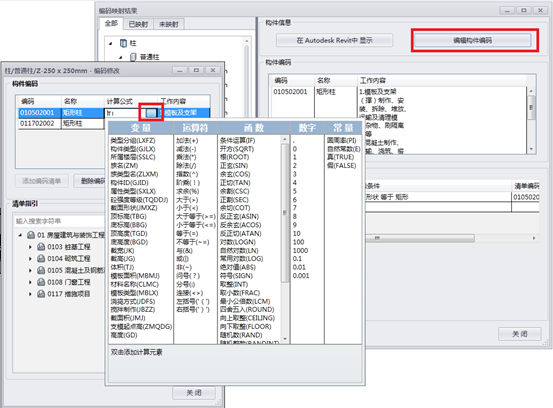Image resolution: width=553 pixels, height=408 pixels.
Task: Click 在 Autodesk Revit中 显示 button
Action: pyautogui.click(x=334, y=40)
